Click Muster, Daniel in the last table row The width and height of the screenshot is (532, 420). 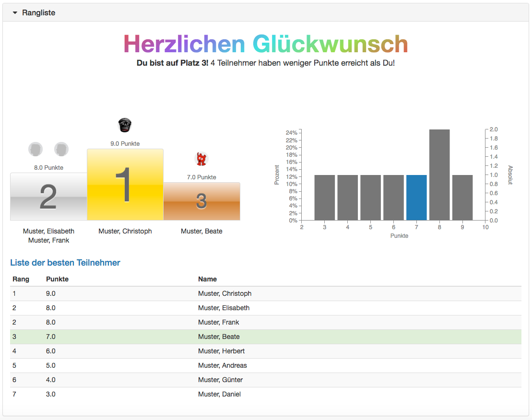(219, 394)
